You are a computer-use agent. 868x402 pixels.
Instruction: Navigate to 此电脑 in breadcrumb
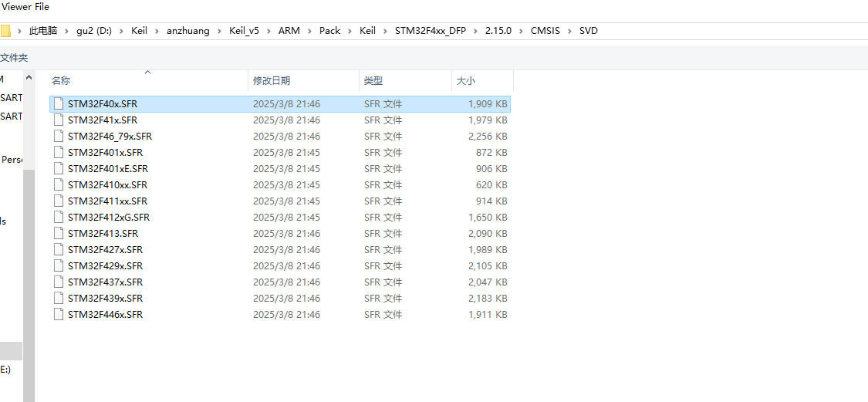click(43, 31)
